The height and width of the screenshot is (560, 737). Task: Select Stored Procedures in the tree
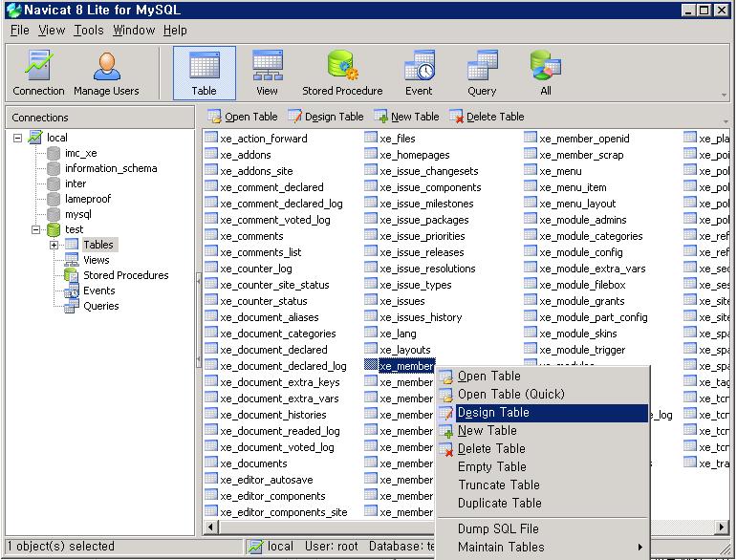[x=125, y=275]
